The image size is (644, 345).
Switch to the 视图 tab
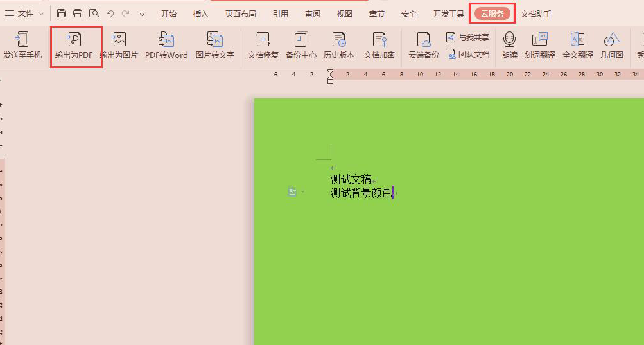point(344,13)
